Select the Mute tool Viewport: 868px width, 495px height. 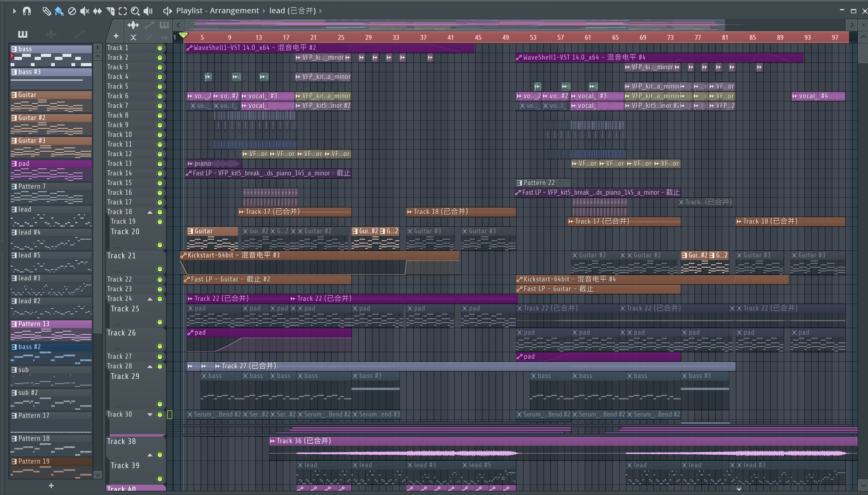(84, 11)
